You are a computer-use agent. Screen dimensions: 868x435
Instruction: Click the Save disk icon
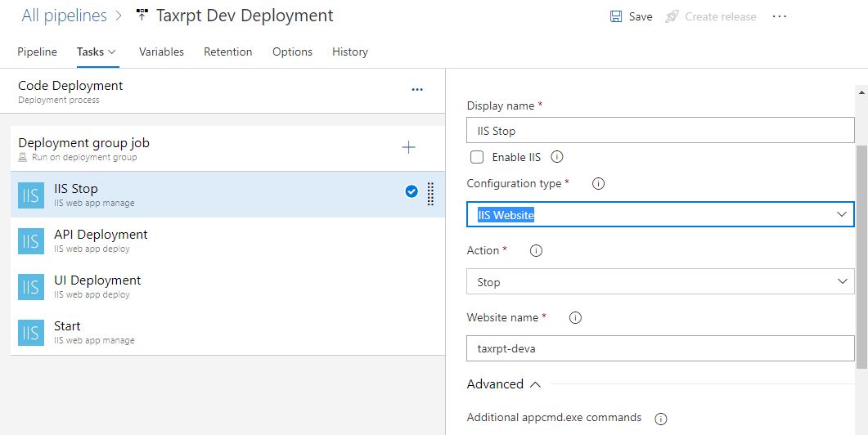(615, 16)
